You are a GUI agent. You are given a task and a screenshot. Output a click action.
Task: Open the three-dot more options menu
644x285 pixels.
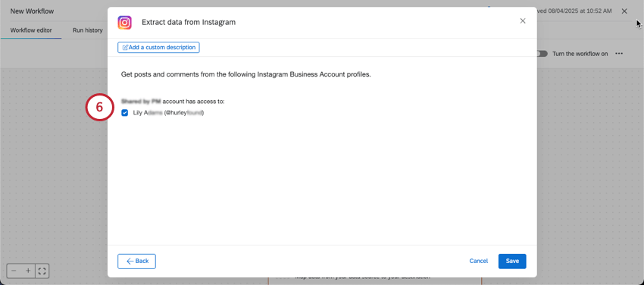point(619,54)
